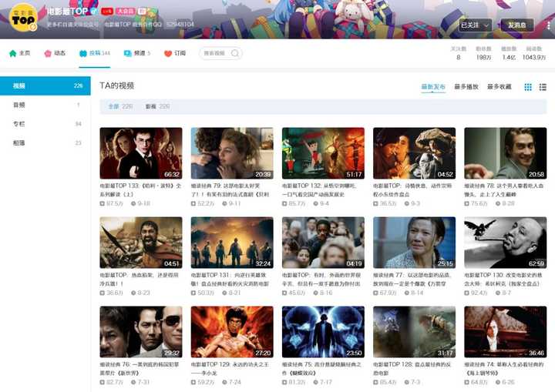
Task: Open the 动态 activity tab icon
Action: click(x=48, y=53)
